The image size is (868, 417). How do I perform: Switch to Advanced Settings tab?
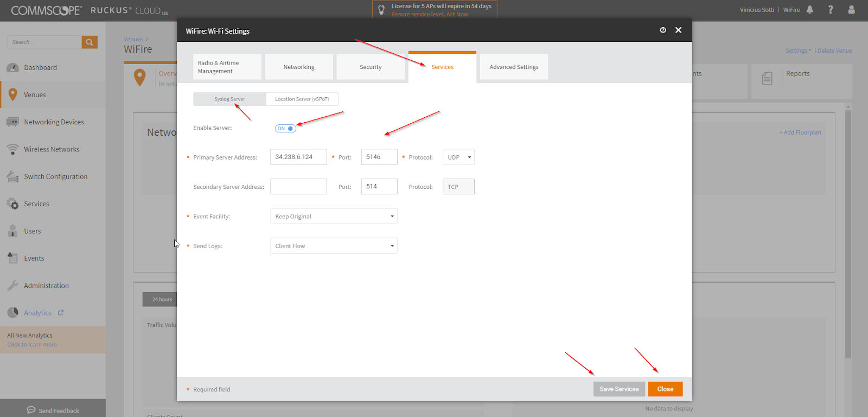514,67
